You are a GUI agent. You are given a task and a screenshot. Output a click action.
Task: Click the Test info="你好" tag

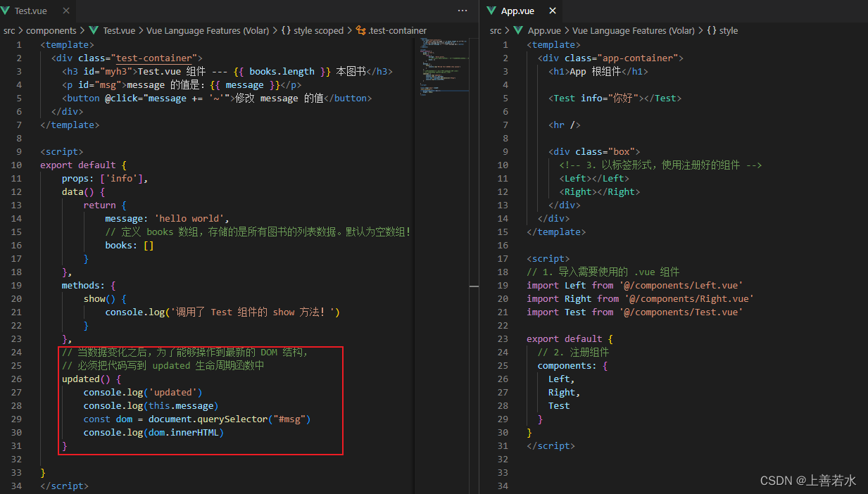[615, 98]
